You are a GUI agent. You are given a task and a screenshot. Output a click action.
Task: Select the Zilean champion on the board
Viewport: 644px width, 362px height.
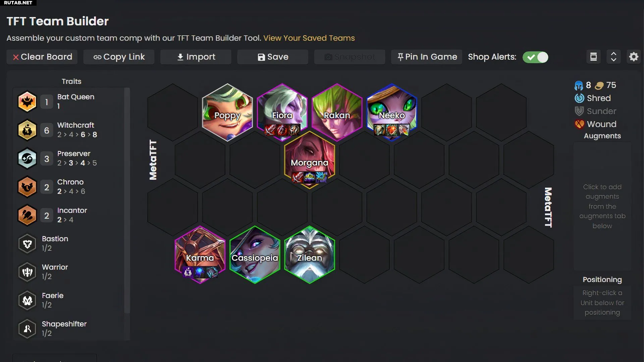point(309,255)
